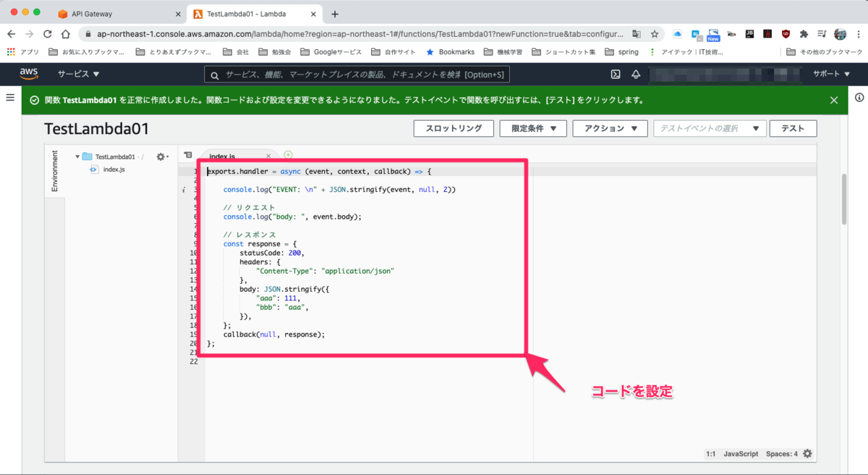The width and height of the screenshot is (868, 475).
Task: Open その他のブックマーク folder
Action: coord(825,52)
